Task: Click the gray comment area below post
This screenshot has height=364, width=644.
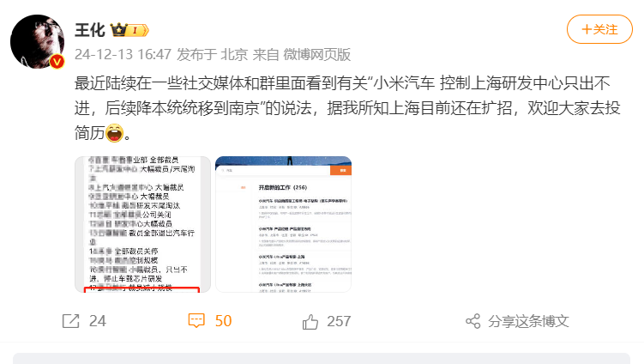Action: click(322, 358)
